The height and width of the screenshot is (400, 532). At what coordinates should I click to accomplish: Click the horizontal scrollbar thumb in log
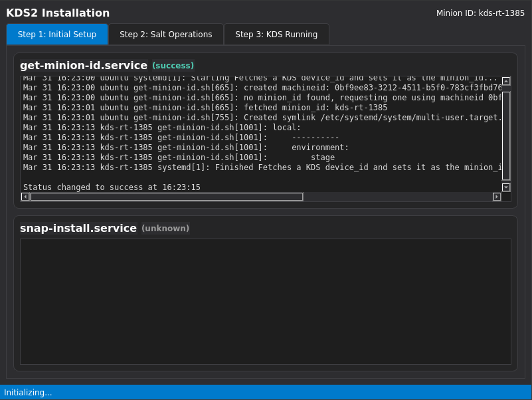click(x=167, y=197)
